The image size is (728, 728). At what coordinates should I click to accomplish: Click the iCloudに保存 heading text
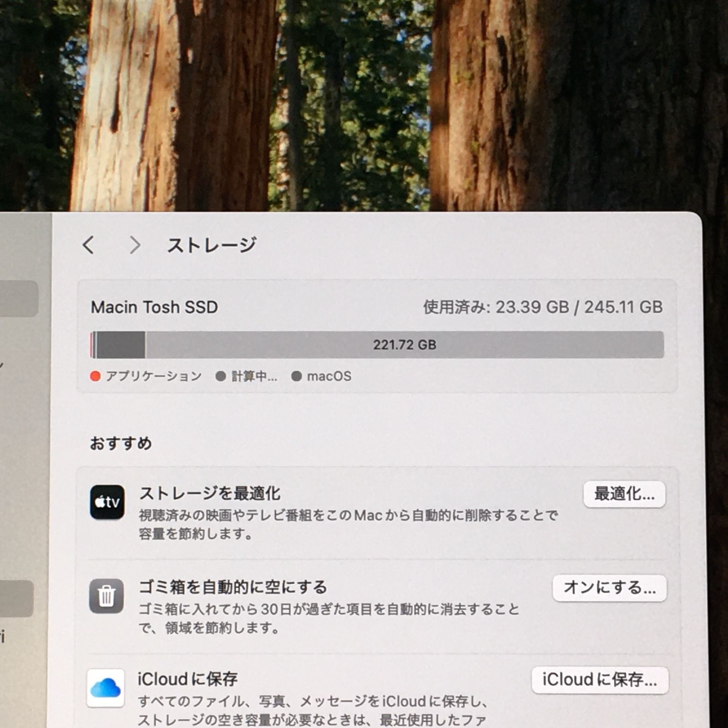coord(187,679)
